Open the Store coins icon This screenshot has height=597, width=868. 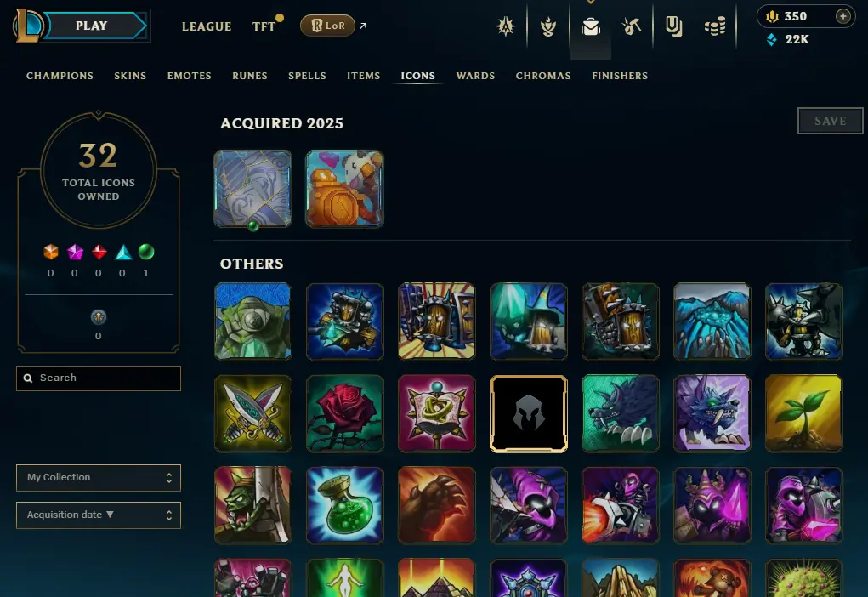coord(715,26)
